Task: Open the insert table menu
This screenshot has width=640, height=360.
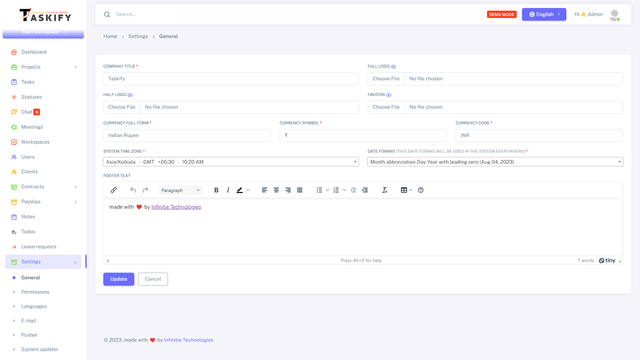Action: (406, 190)
